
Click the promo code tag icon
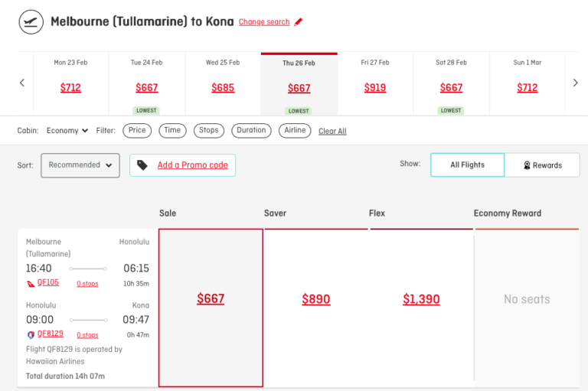click(142, 165)
